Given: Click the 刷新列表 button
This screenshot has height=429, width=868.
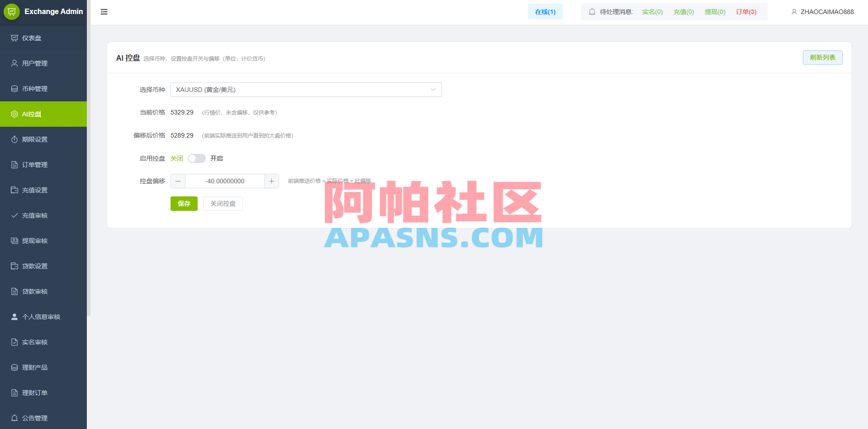Looking at the screenshot, I should (x=822, y=57).
